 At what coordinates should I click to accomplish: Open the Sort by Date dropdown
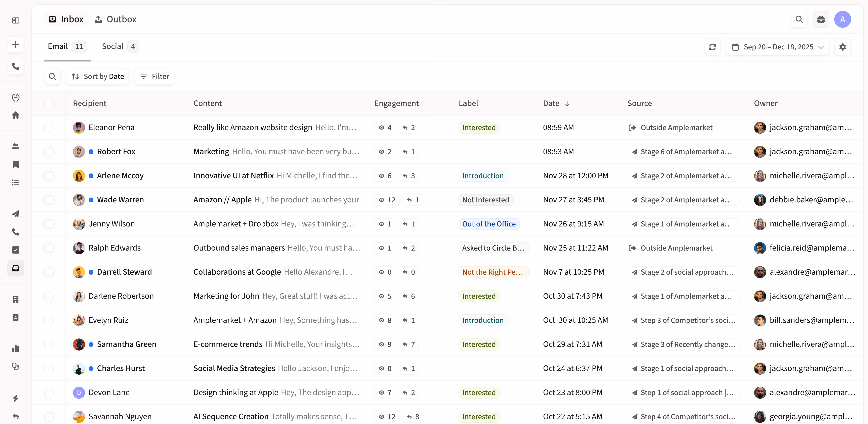[x=97, y=76]
